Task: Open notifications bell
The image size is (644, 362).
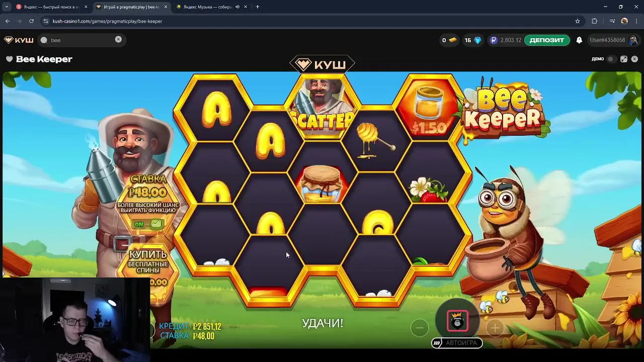Action: pos(579,40)
